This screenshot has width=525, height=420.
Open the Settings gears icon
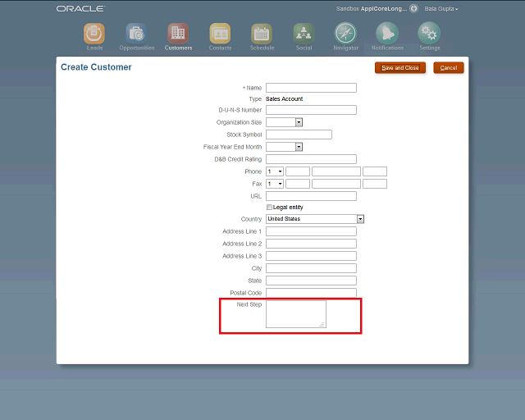click(429, 33)
